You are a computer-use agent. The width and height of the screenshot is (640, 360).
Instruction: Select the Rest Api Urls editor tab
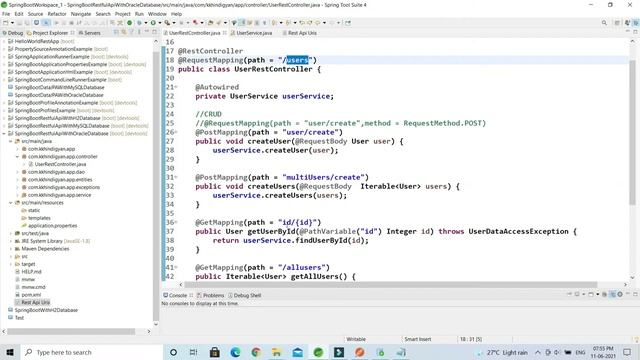[300, 33]
